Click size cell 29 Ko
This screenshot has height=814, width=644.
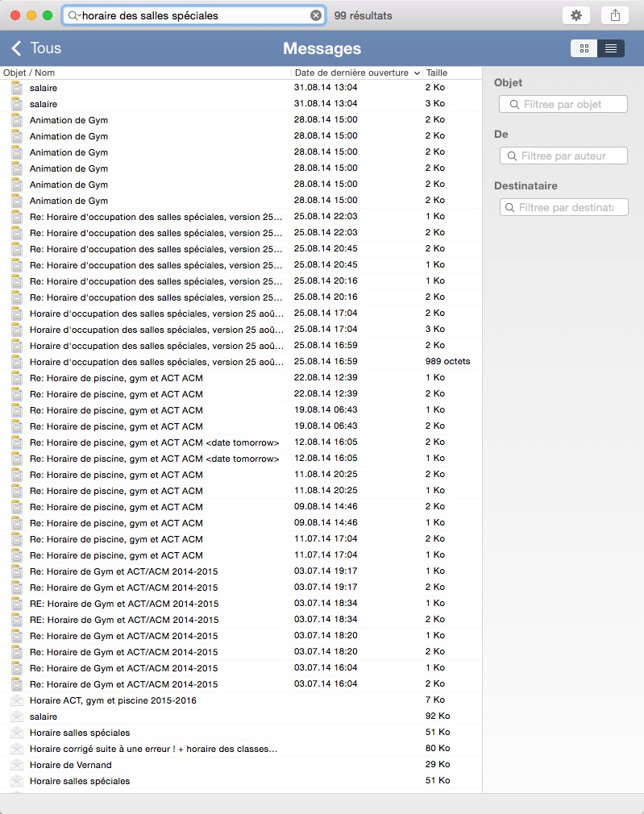438,764
